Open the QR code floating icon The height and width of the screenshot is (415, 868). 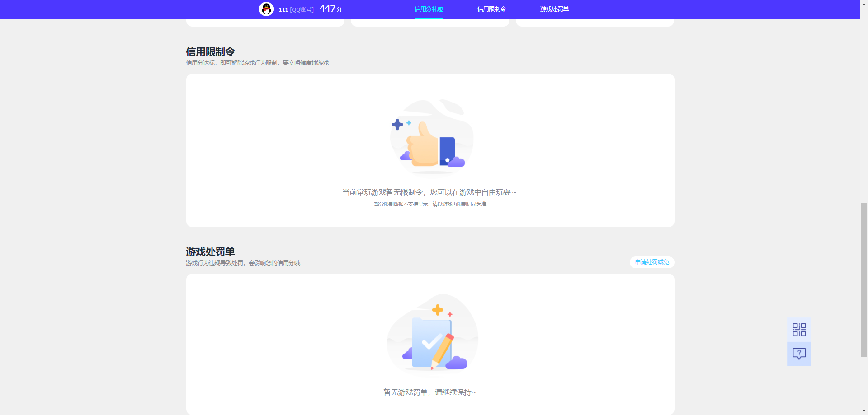[799, 330]
